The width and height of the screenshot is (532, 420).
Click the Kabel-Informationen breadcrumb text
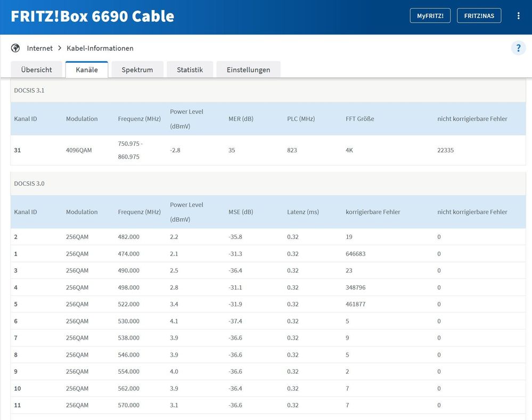100,48
